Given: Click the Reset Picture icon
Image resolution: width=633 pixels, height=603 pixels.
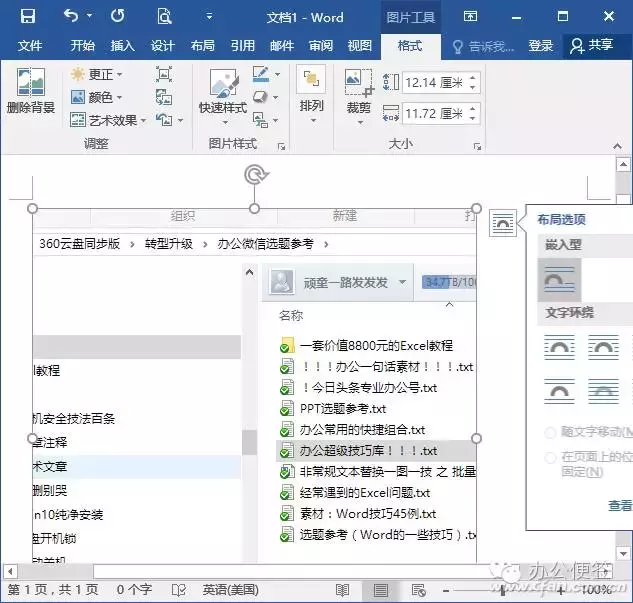Looking at the screenshot, I should [x=164, y=120].
